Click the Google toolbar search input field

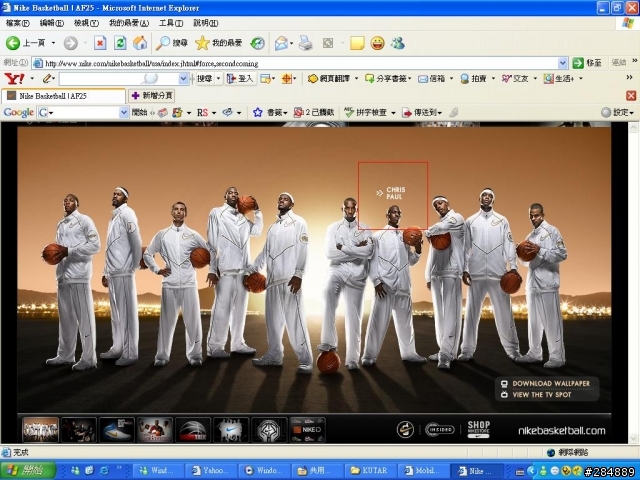[x=84, y=112]
